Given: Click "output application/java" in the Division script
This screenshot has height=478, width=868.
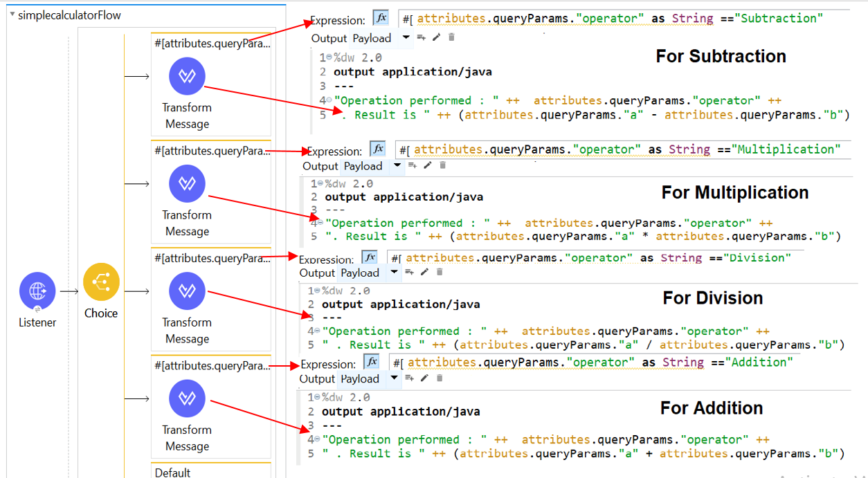Looking at the screenshot, I should coord(401,304).
